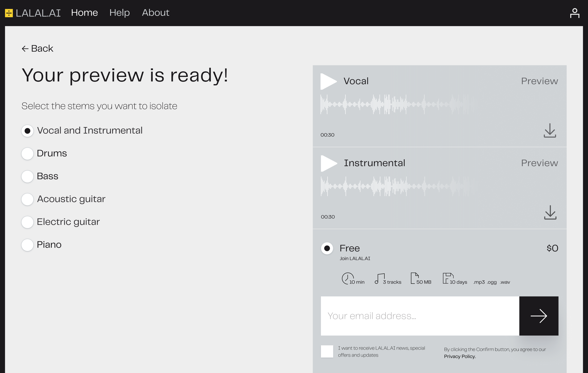Click the Vocal track 00:30 duration
Image resolution: width=588 pixels, height=373 pixels.
point(327,135)
